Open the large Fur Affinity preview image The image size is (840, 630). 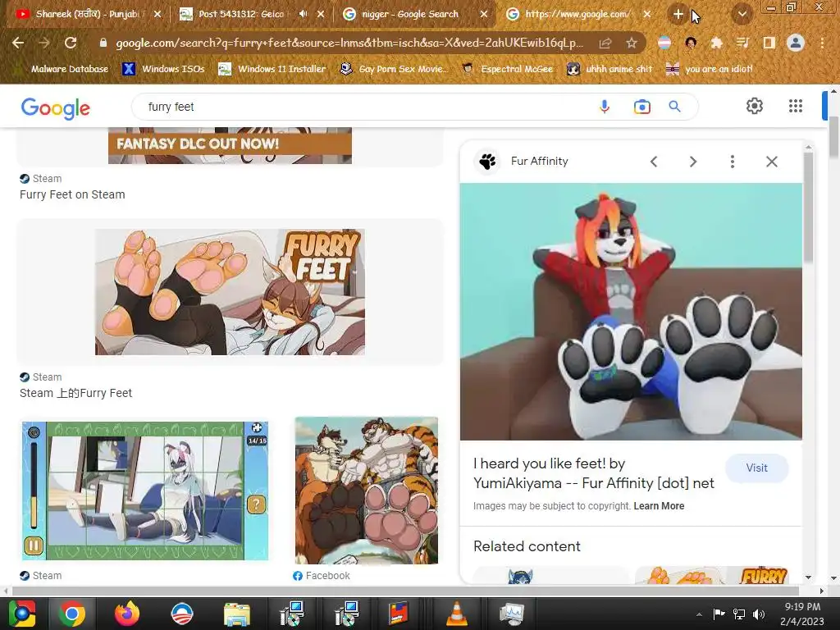pos(631,311)
